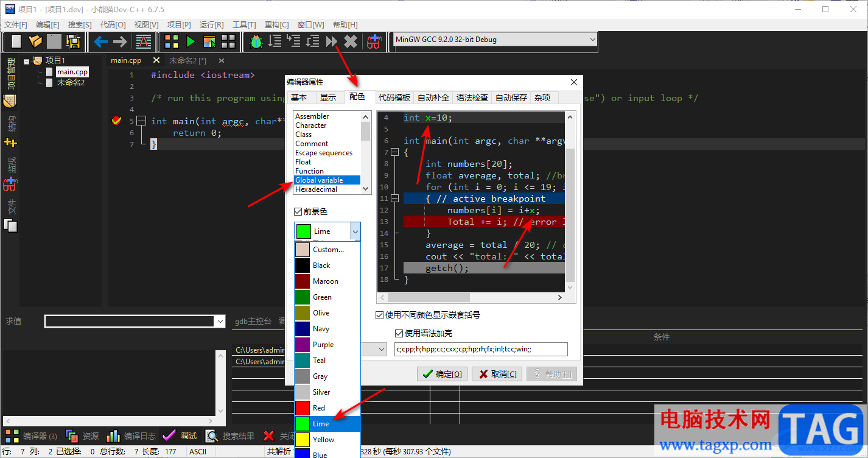Click the Continue double-arrow debug icon
The height and width of the screenshot is (458, 868).
pos(332,41)
